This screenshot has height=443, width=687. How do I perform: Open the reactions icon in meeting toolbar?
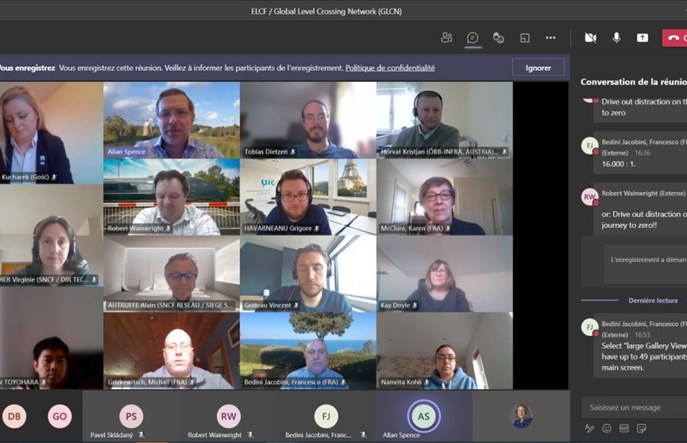click(x=498, y=38)
